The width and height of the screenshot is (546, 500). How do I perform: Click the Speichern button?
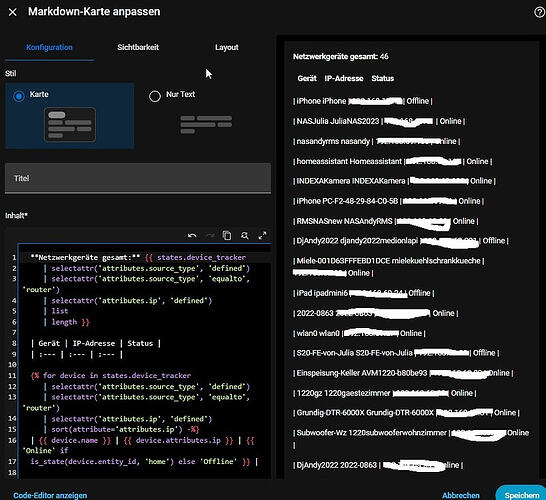pos(522,495)
